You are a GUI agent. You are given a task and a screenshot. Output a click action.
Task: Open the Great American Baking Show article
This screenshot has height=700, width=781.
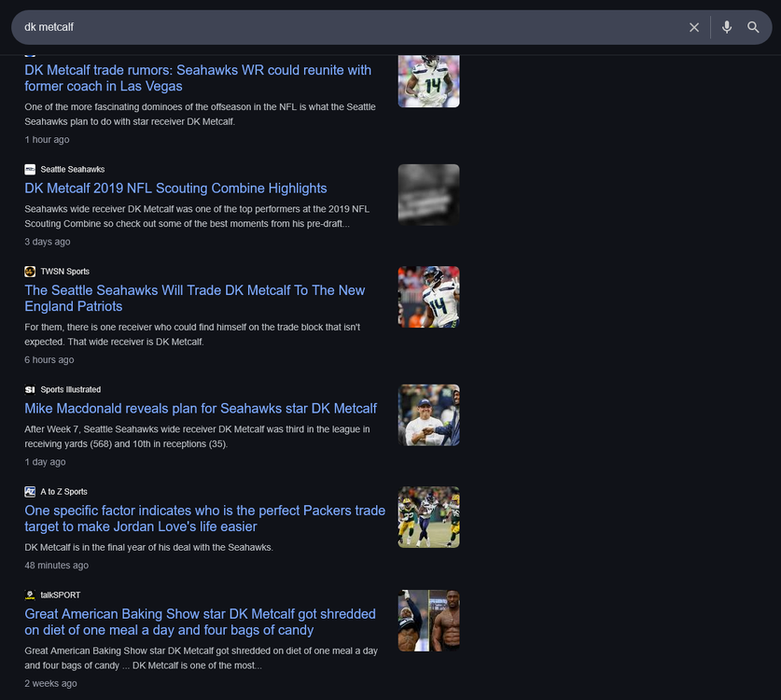(200, 621)
